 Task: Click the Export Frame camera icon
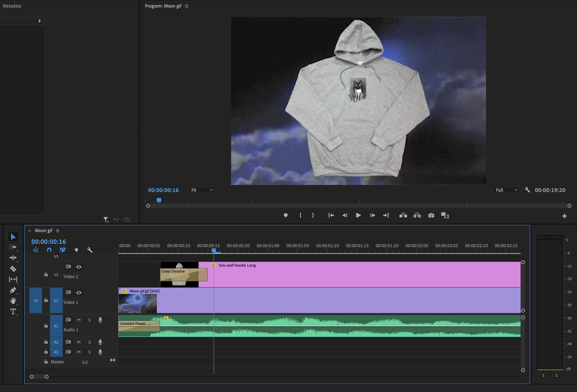(x=431, y=215)
